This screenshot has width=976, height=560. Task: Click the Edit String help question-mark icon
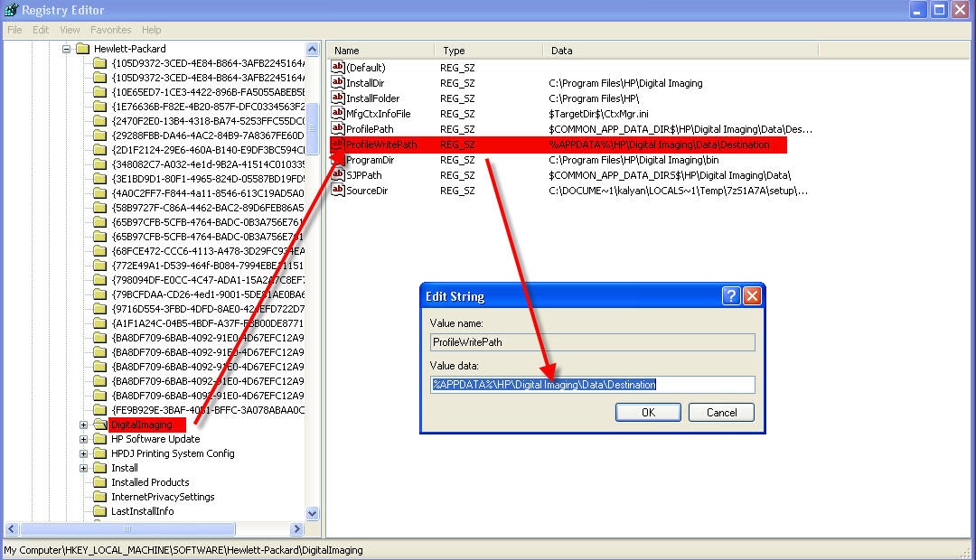pyautogui.click(x=731, y=296)
